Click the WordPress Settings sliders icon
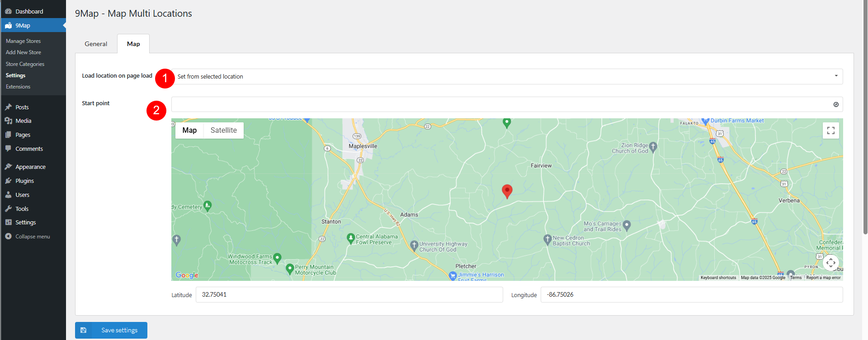This screenshot has height=340, width=868. point(8,222)
